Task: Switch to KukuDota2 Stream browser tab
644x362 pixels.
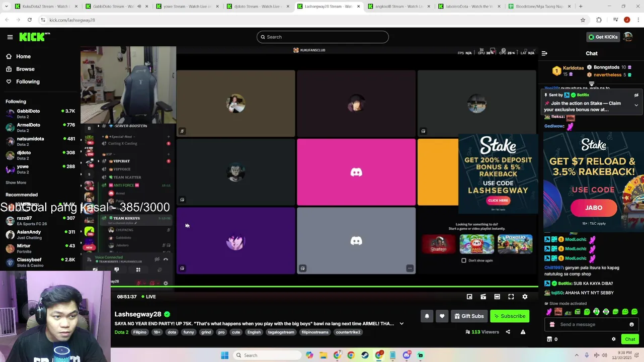Action: [45, 7]
